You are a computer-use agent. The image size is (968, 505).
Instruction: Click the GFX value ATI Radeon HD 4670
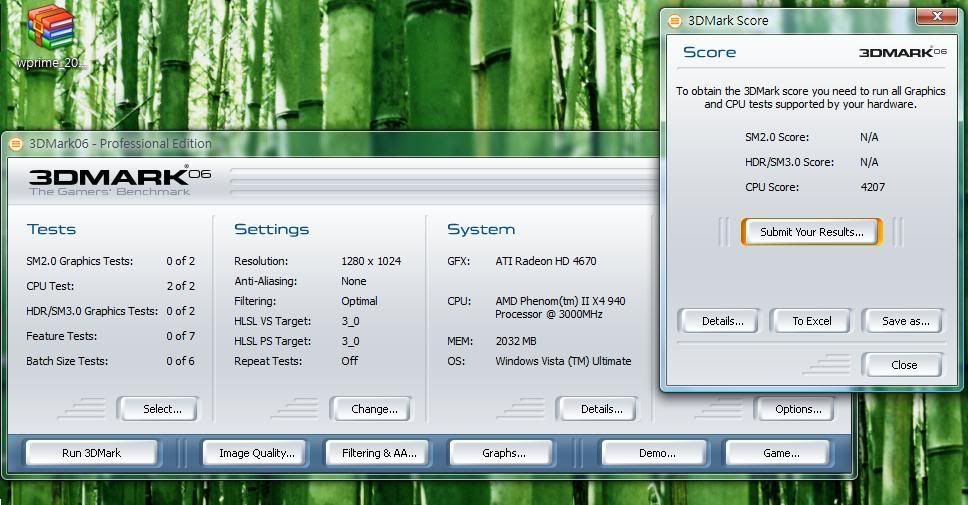[x=546, y=261]
